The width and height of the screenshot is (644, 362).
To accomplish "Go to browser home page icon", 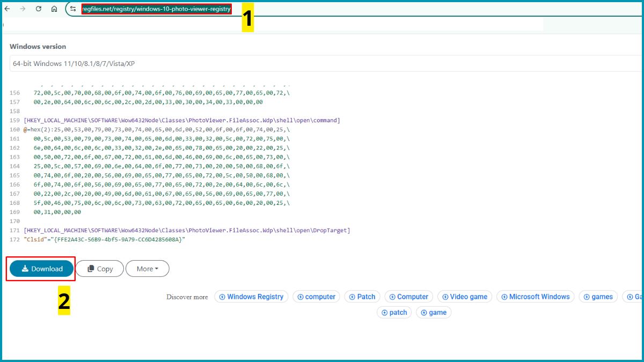I will pyautogui.click(x=54, y=9).
